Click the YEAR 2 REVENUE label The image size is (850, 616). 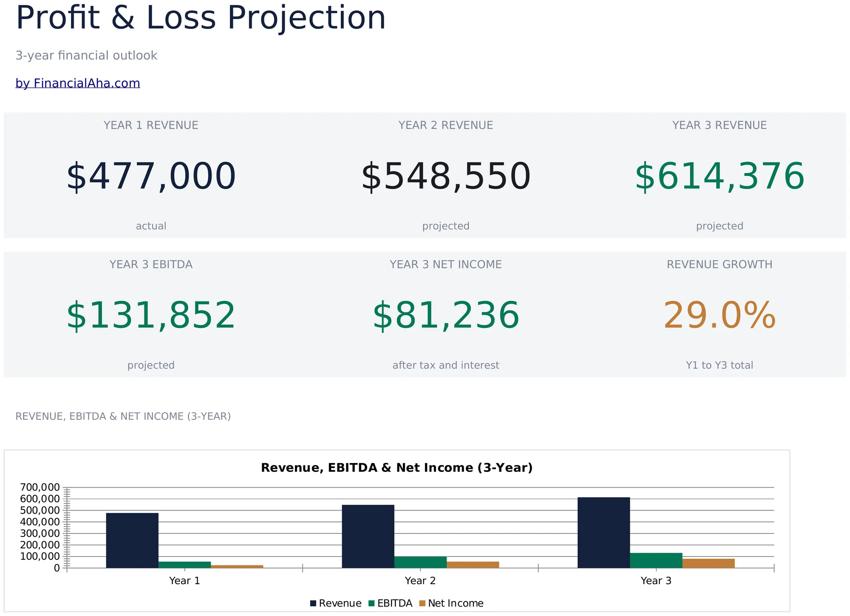[446, 125]
